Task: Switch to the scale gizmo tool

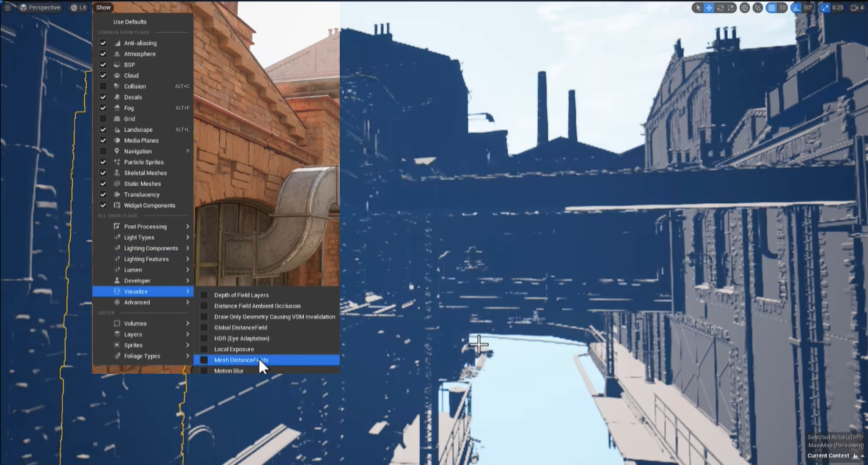Action: 731,8
